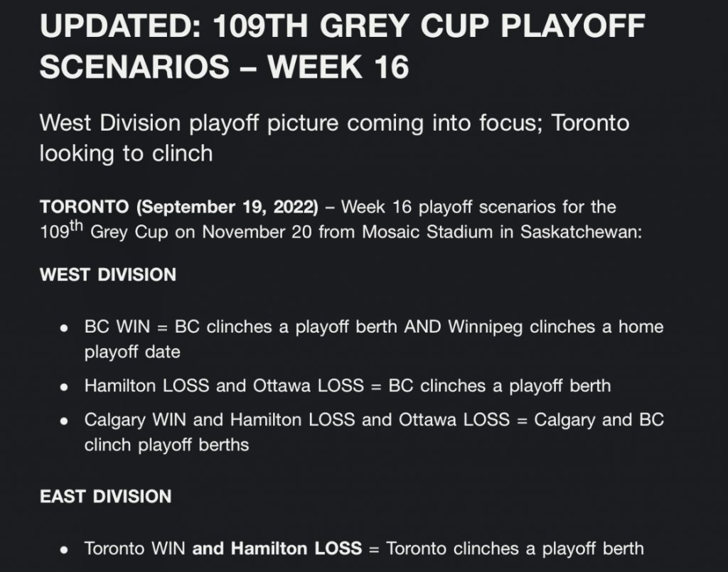Click "playoff date" on the wrapped bullet line
The image size is (728, 572).
point(132,352)
